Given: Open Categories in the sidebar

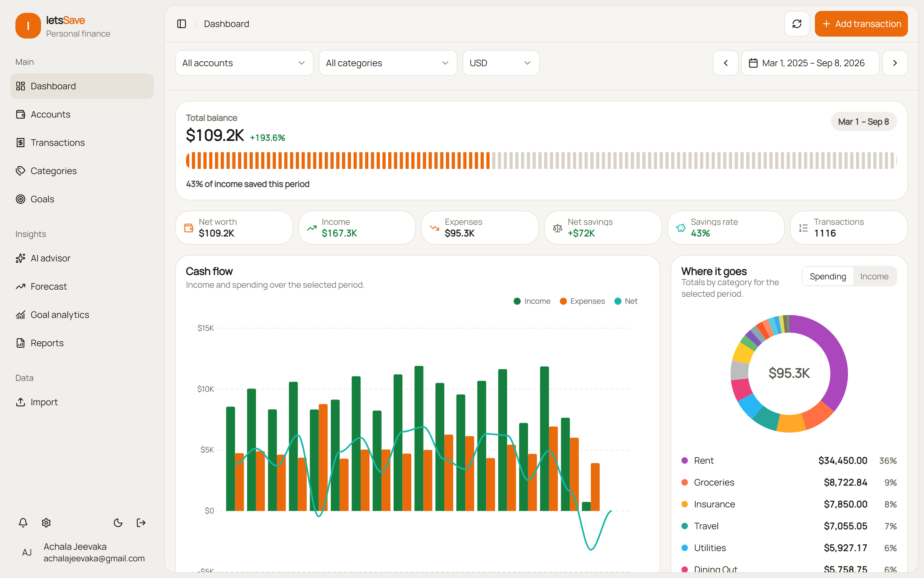Looking at the screenshot, I should [x=82, y=171].
